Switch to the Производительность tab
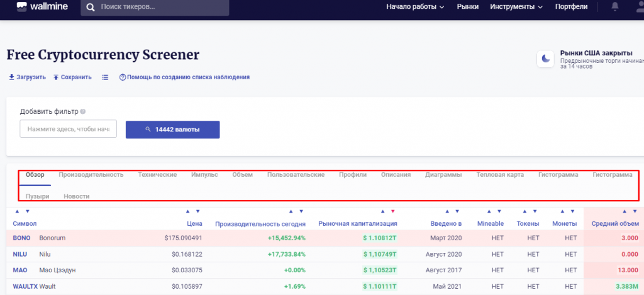 91,174
